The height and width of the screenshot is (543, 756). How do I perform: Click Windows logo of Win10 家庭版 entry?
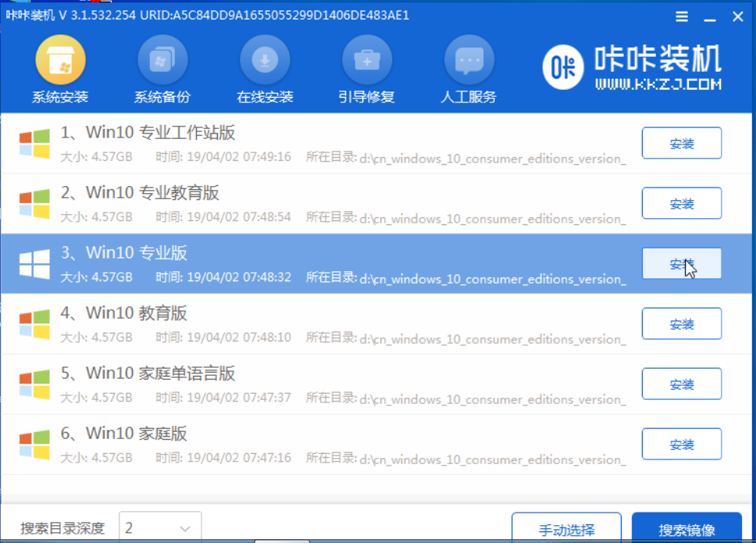point(35,445)
